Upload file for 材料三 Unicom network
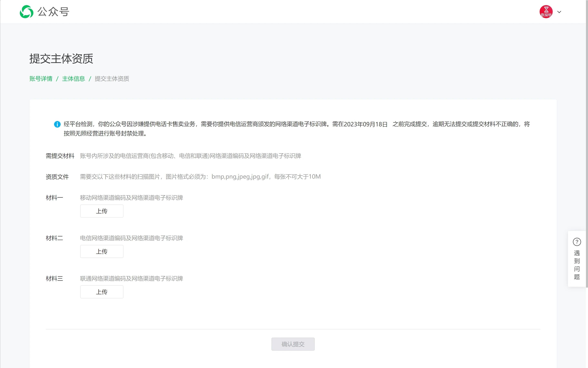The width and height of the screenshot is (588, 368). (x=102, y=292)
